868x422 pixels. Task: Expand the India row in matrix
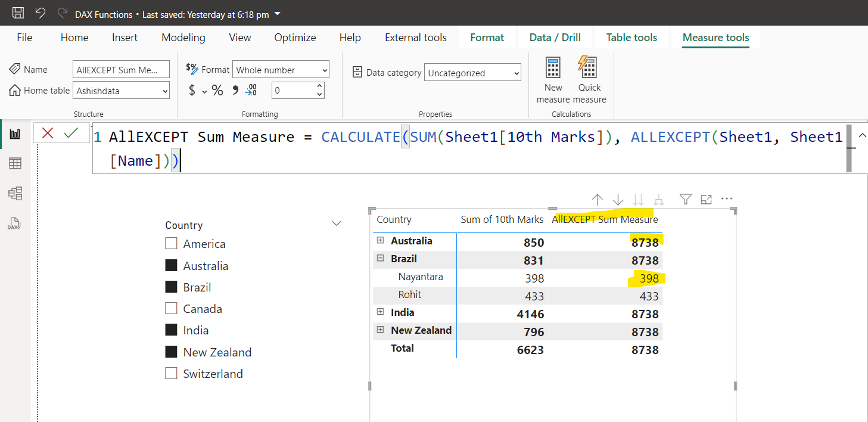[x=381, y=312]
